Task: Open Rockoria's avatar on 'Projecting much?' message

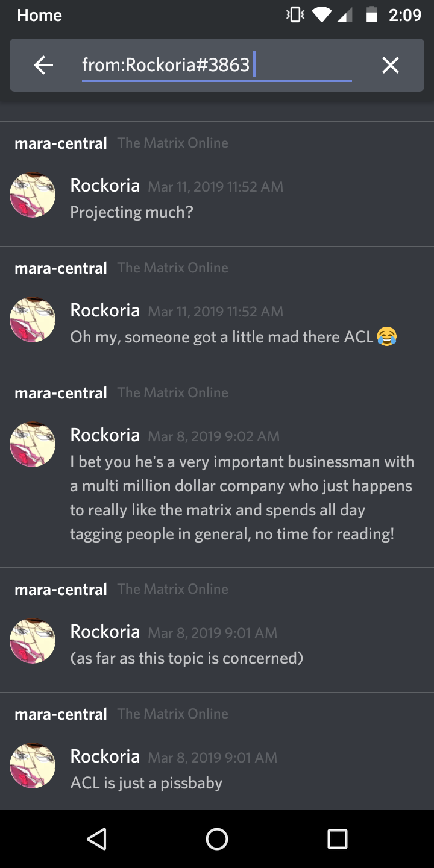Action: [33, 195]
